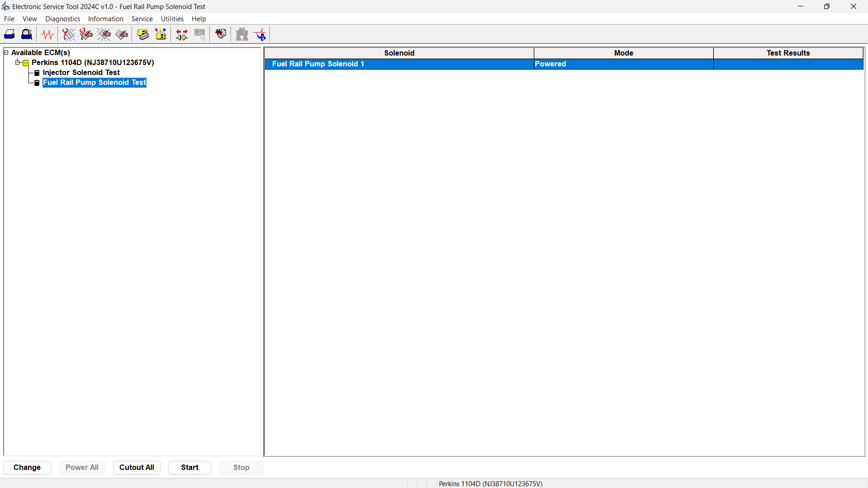The width and height of the screenshot is (868, 488).
Task: Open the Logged Event Codes toolbar icon
Action: pyautogui.click(x=122, y=34)
